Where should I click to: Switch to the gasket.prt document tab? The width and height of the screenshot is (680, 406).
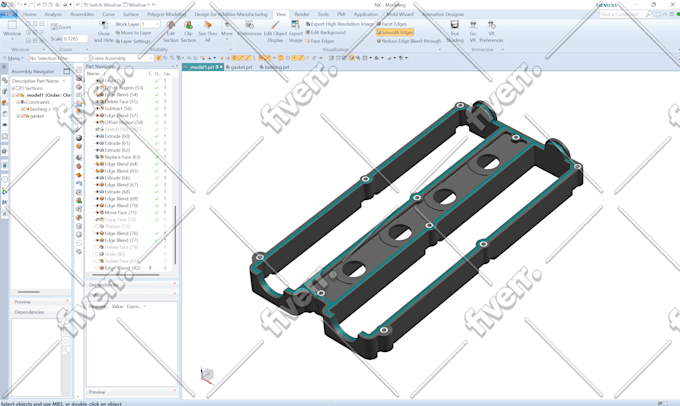[x=239, y=67]
